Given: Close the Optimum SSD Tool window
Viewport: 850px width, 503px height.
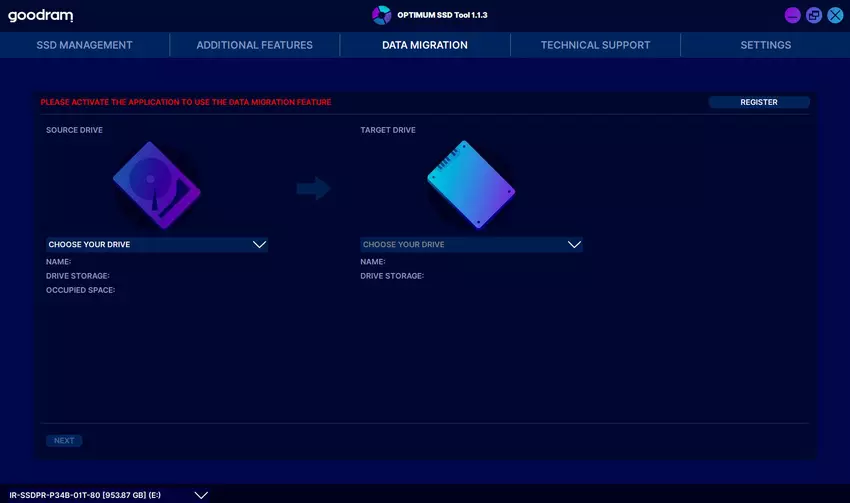Looking at the screenshot, I should [x=835, y=15].
